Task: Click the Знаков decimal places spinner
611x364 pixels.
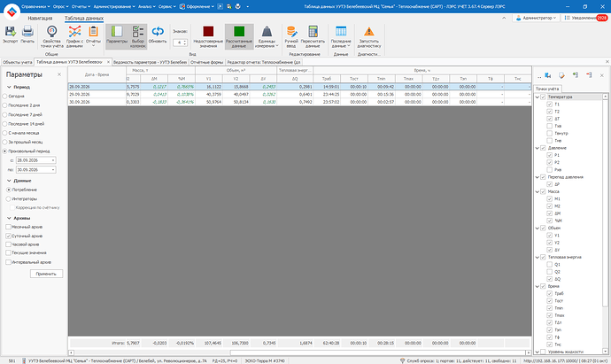Action: click(180, 43)
